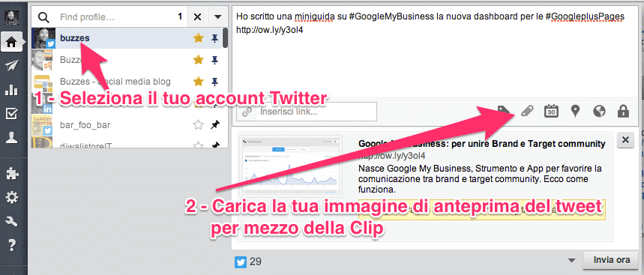This screenshot has height=275, width=644.
Task: Go to the Home streams icon
Action: tap(11, 42)
